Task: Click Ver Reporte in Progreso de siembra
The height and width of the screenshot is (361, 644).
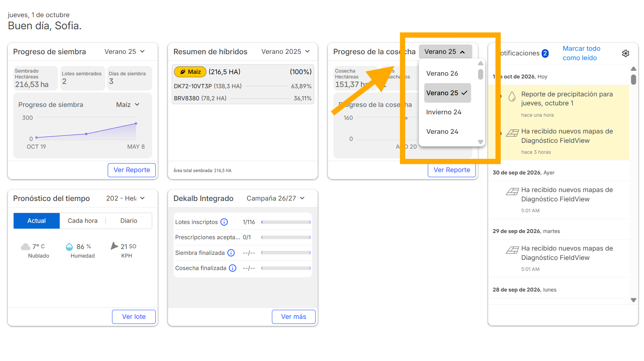Action: 132,170
